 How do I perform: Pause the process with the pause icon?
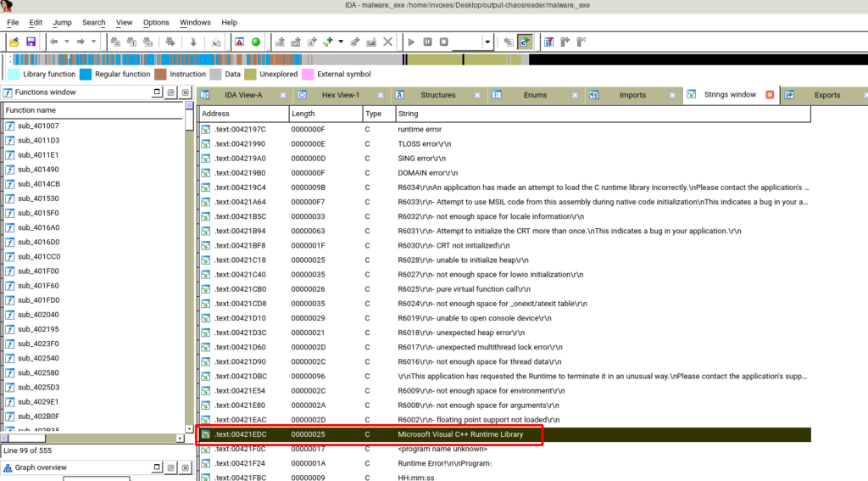(x=427, y=42)
